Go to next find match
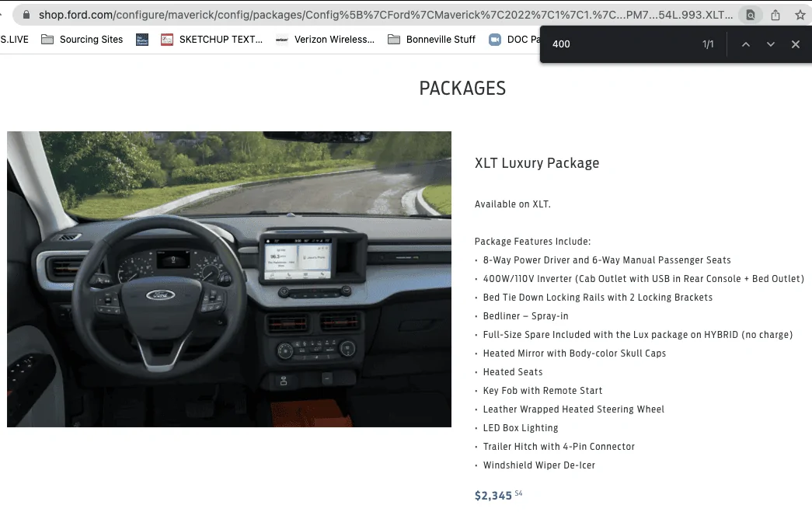Viewport: 812px width, 512px height. coord(771,44)
